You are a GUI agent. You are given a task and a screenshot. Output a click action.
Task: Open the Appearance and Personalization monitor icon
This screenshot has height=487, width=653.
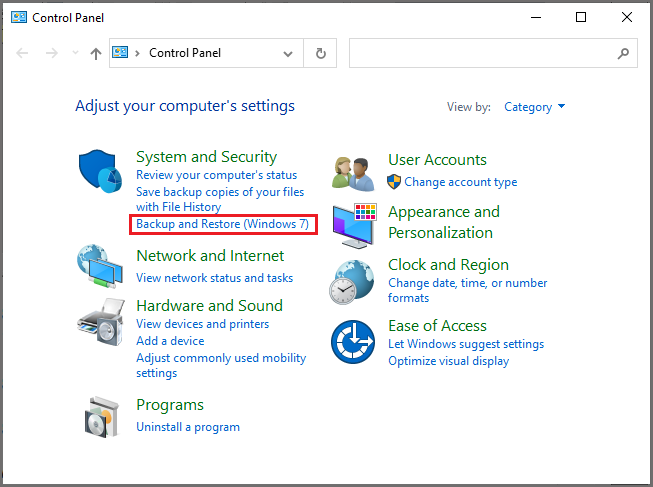(354, 226)
